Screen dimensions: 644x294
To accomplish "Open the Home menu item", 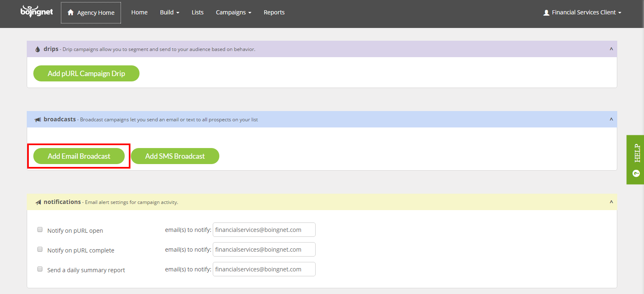I will point(139,12).
